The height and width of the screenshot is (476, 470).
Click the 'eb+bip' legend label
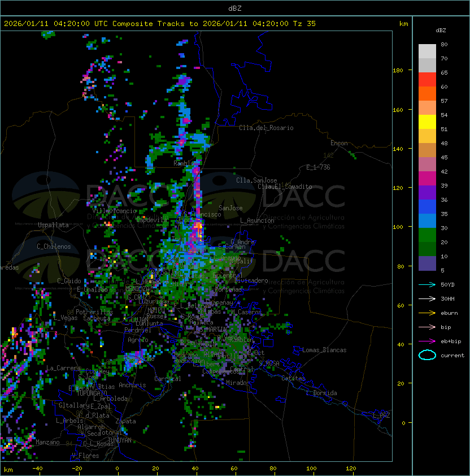pos(451,341)
